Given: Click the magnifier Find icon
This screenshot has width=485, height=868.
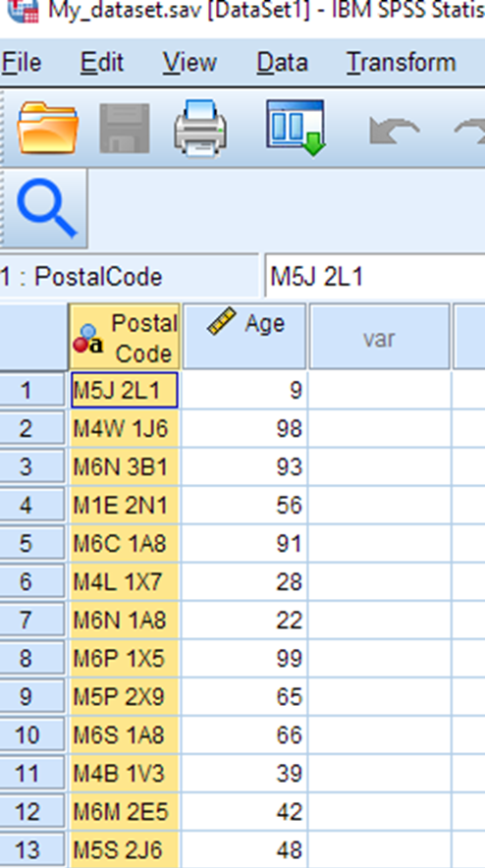Looking at the screenshot, I should 44,209.
